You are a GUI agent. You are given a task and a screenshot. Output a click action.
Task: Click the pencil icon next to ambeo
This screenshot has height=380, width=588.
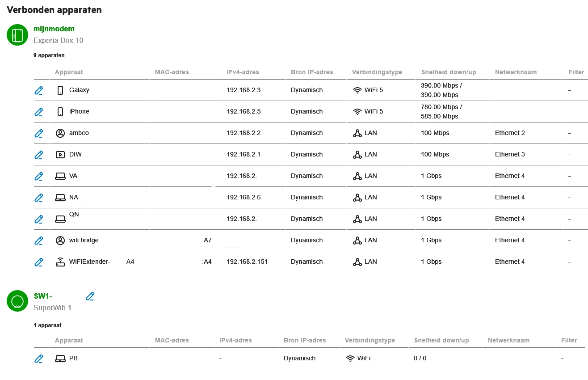pos(39,133)
